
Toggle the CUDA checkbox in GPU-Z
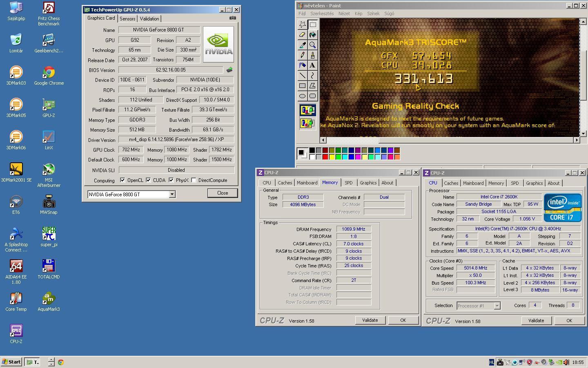click(x=148, y=180)
